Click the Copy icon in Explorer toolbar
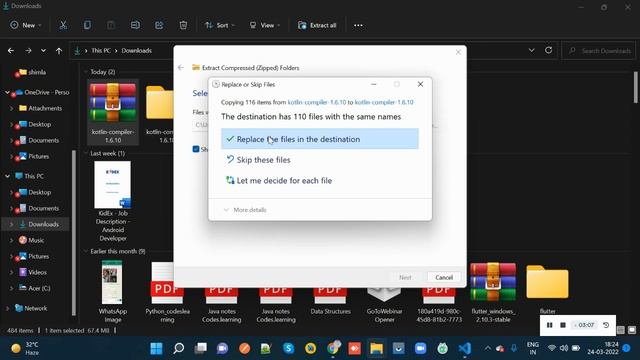 pyautogui.click(x=87, y=25)
